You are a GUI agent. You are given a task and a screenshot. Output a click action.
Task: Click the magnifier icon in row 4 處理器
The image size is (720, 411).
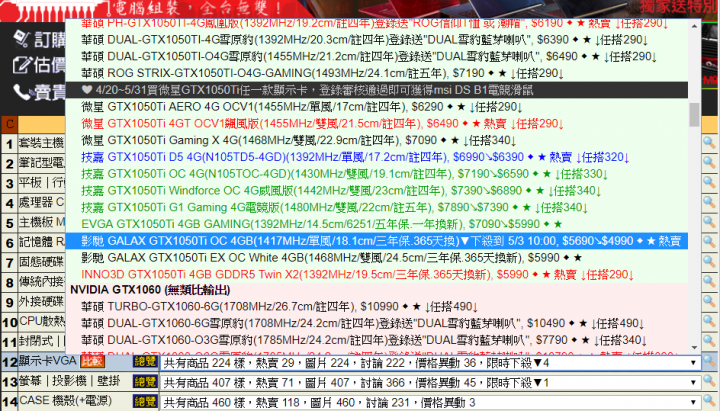(710, 203)
